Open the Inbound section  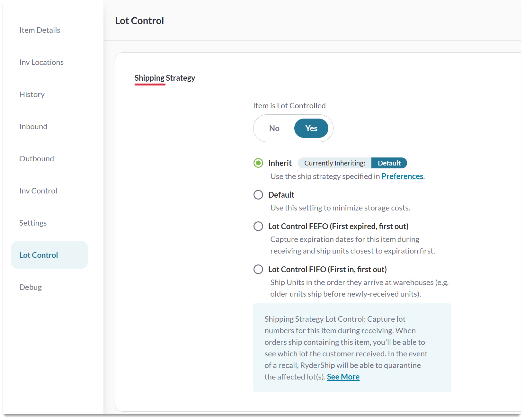point(33,126)
